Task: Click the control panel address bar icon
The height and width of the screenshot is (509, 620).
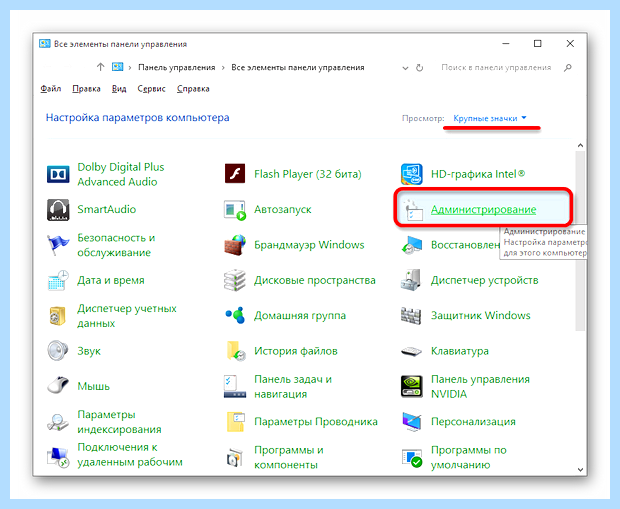Action: (117, 67)
